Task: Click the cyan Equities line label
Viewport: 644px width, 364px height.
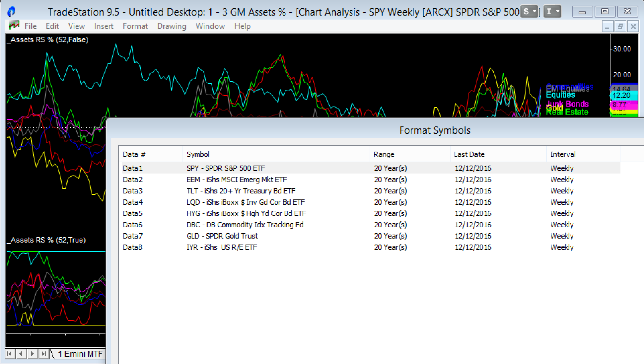Action: (560, 95)
